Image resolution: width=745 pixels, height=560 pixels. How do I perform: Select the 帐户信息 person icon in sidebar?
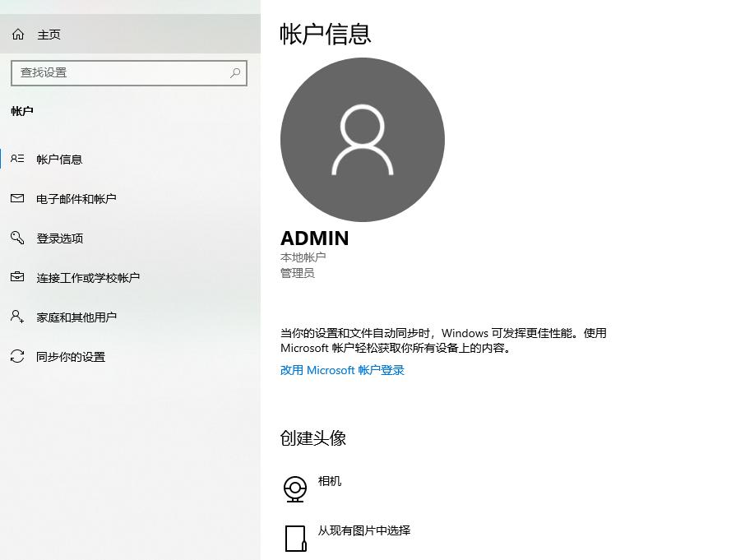click(17, 160)
